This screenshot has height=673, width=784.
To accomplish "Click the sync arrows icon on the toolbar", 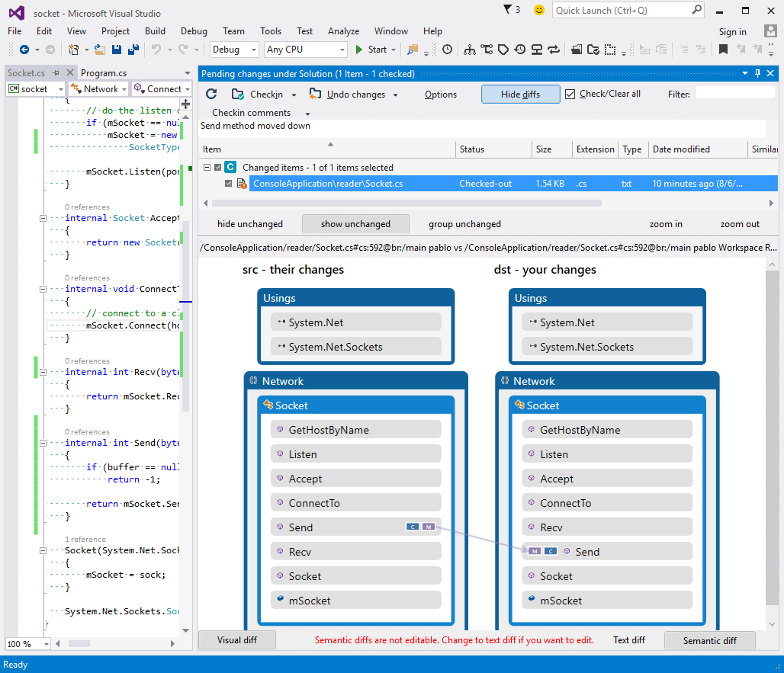I will coord(554,50).
